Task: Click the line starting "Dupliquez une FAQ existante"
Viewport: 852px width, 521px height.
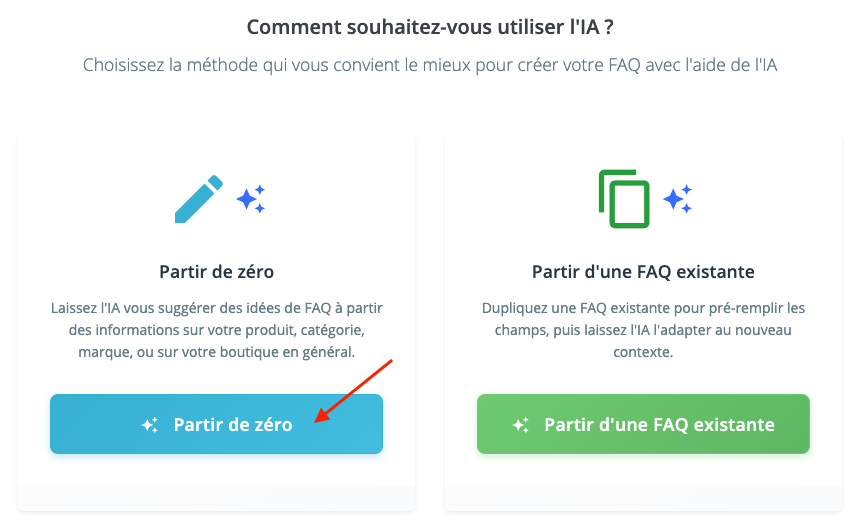Action: click(x=643, y=307)
